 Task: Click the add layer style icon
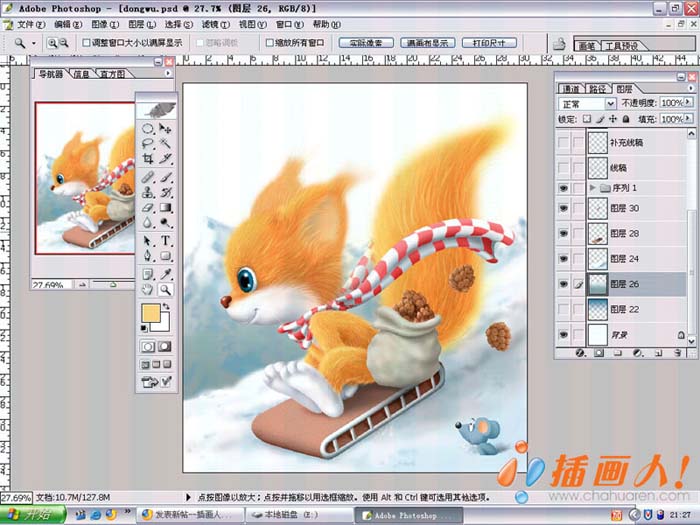coord(580,353)
